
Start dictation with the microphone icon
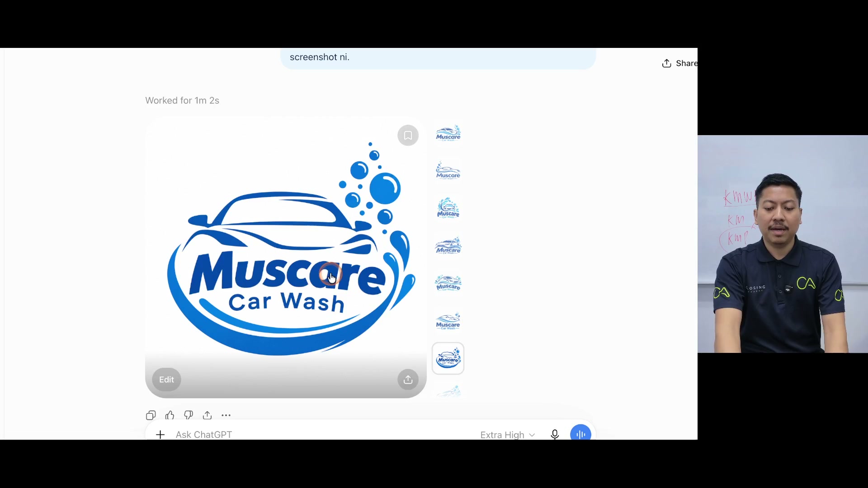point(555,434)
